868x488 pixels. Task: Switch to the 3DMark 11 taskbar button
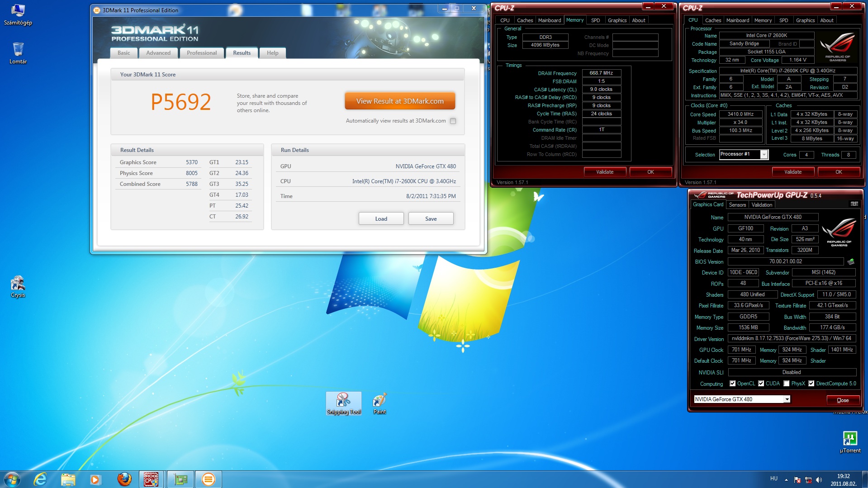pyautogui.click(x=209, y=479)
